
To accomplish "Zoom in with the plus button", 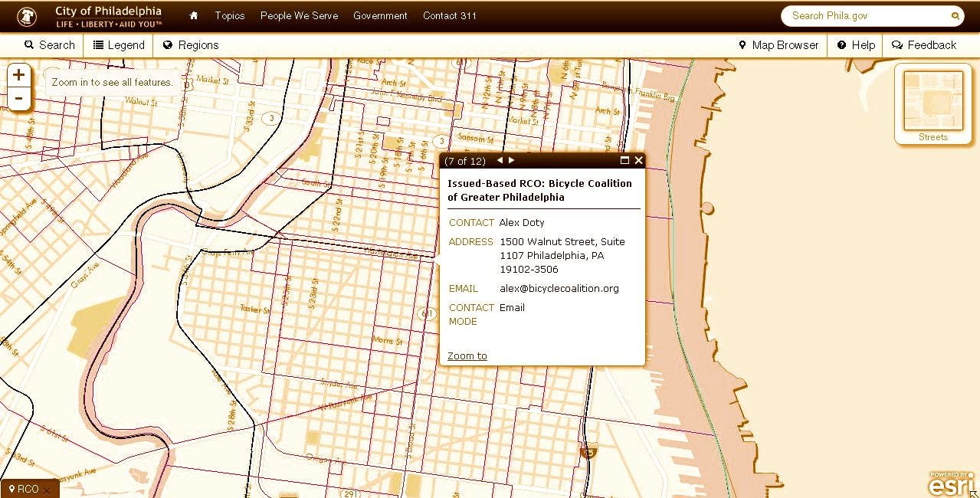I will tap(19, 75).
